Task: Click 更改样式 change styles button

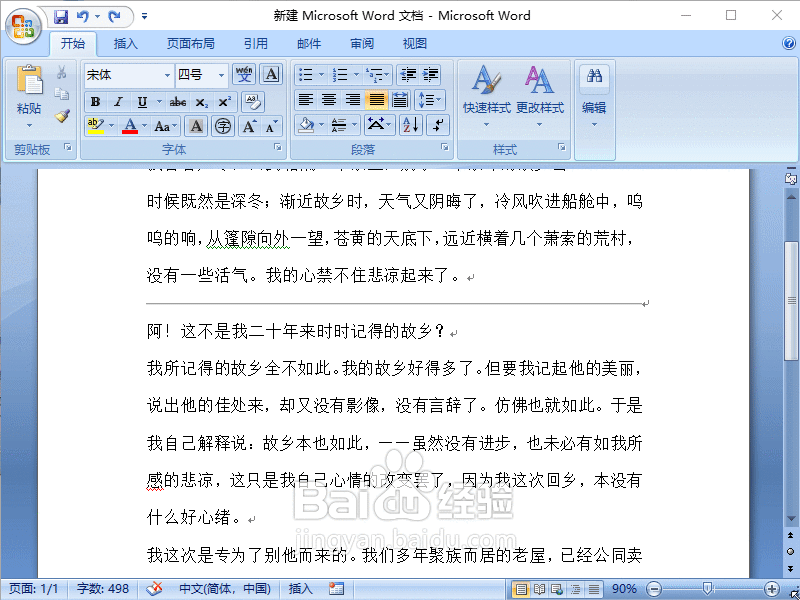Action: tap(540, 96)
